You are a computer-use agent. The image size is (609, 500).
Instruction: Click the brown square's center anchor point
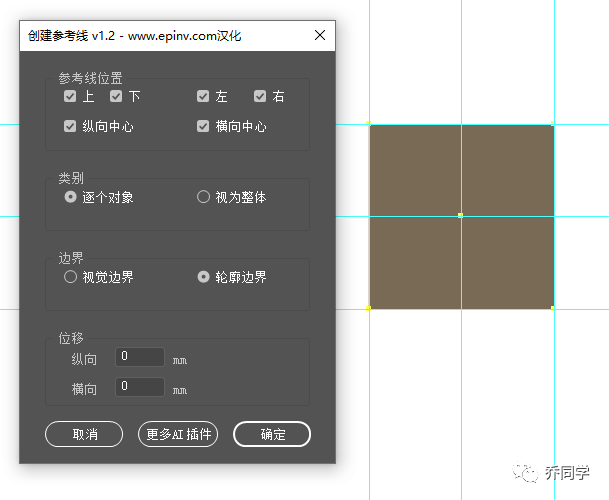point(460,215)
